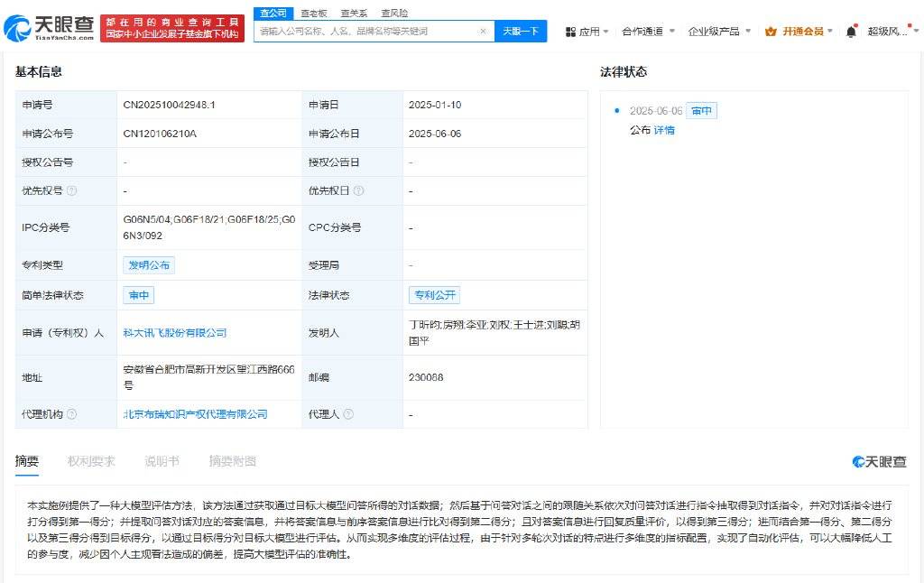This screenshot has width=924, height=583.
Task: Open the 应用 grid icon
Action: (570, 32)
